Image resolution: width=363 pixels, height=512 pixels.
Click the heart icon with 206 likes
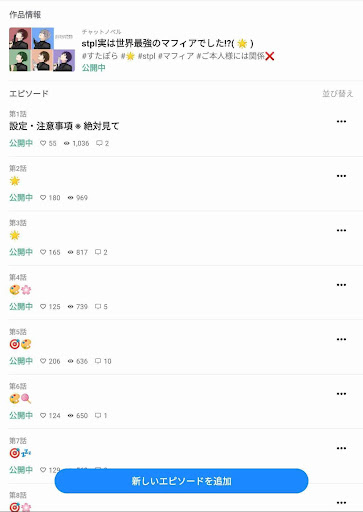pyautogui.click(x=43, y=361)
